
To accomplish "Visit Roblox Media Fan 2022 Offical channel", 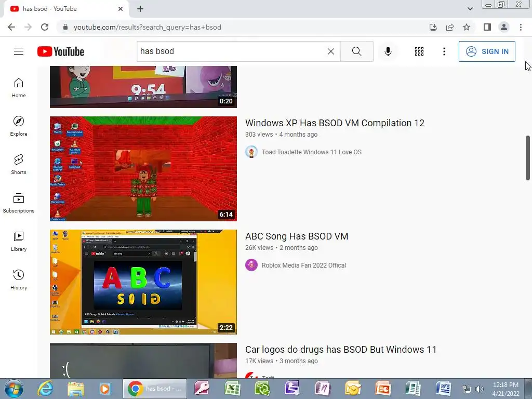I will pos(303,265).
